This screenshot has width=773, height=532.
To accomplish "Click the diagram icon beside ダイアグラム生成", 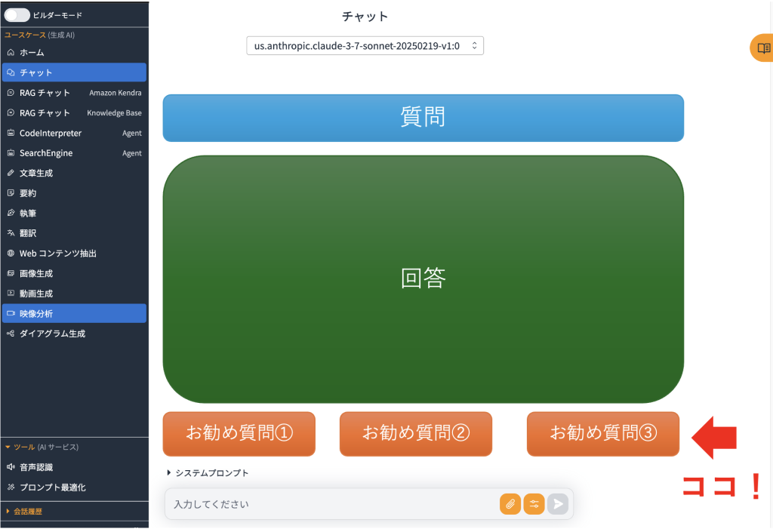I will coord(11,334).
